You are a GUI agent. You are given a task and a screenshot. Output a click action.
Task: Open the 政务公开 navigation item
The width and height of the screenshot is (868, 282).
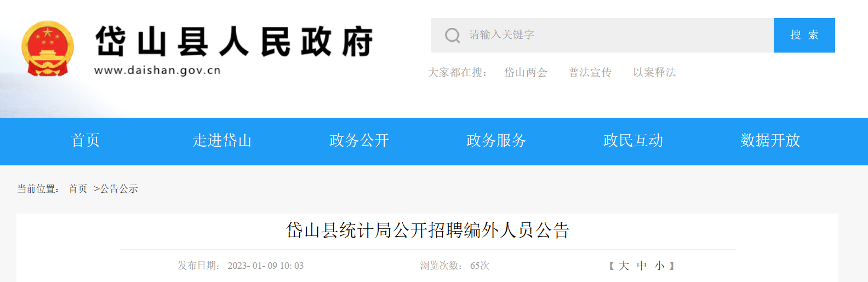359,141
